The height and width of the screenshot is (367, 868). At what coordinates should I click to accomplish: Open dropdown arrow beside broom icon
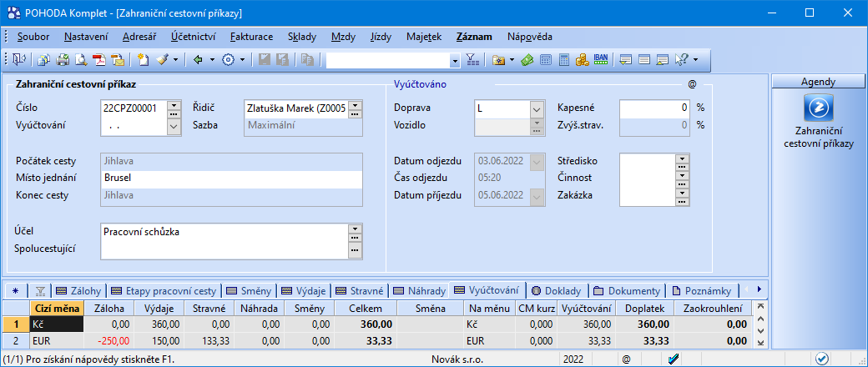(x=175, y=60)
